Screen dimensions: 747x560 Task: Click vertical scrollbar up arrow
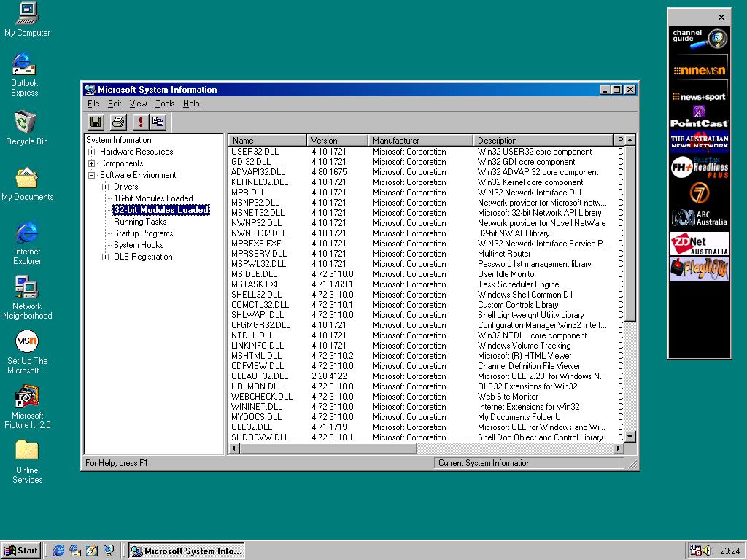[630, 141]
